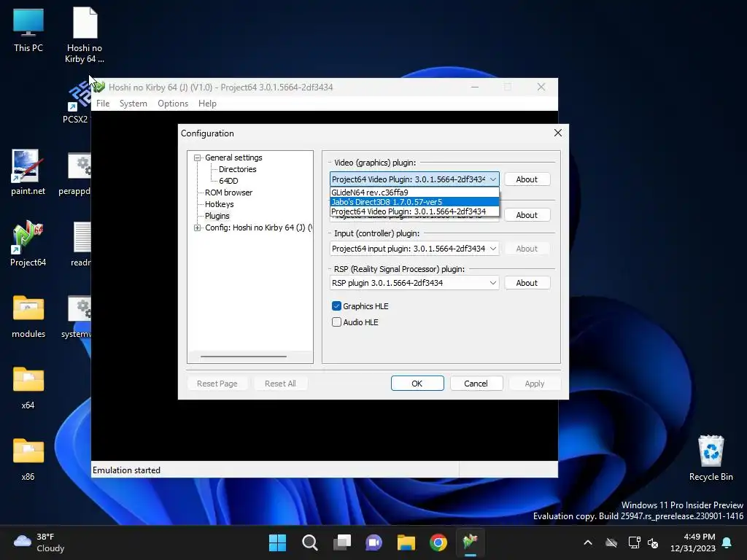Open the Chat app on taskbar
Viewport: 747px width, 560px height.
374,542
